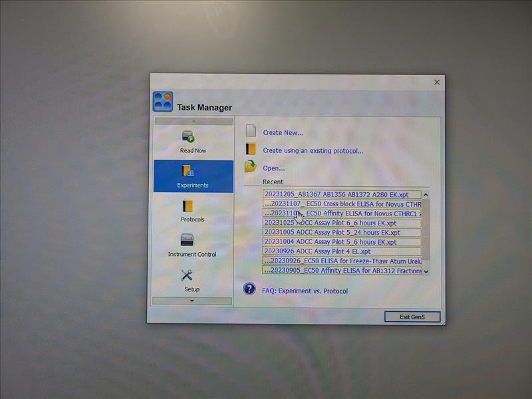Click Create using an existing protocol link
The image size is (532, 399).
coord(313,150)
